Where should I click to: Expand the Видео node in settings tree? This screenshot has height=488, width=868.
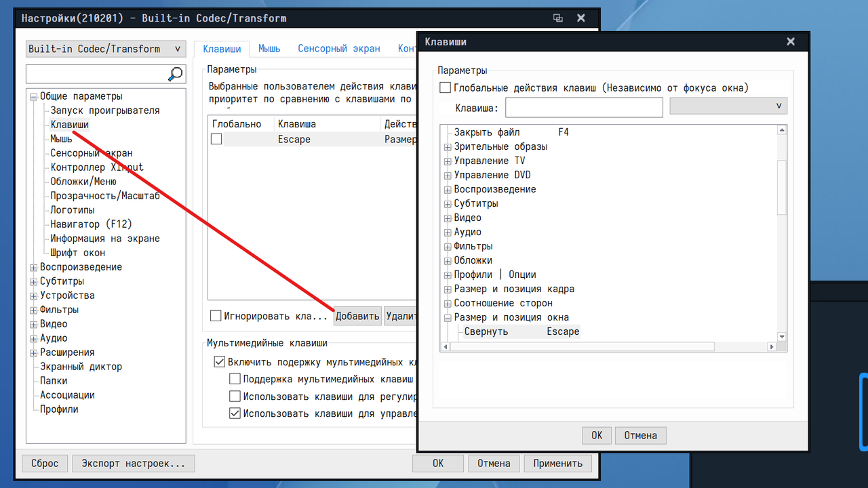coord(33,325)
